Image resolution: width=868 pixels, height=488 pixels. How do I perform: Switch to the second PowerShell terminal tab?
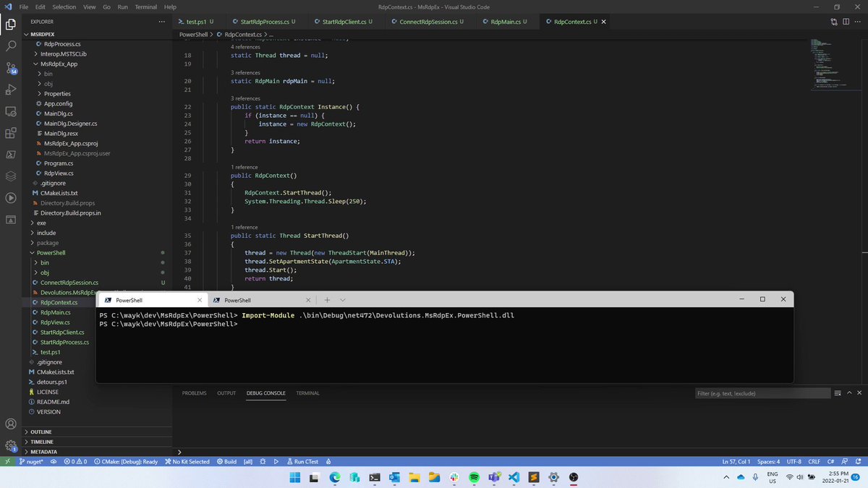pos(262,299)
